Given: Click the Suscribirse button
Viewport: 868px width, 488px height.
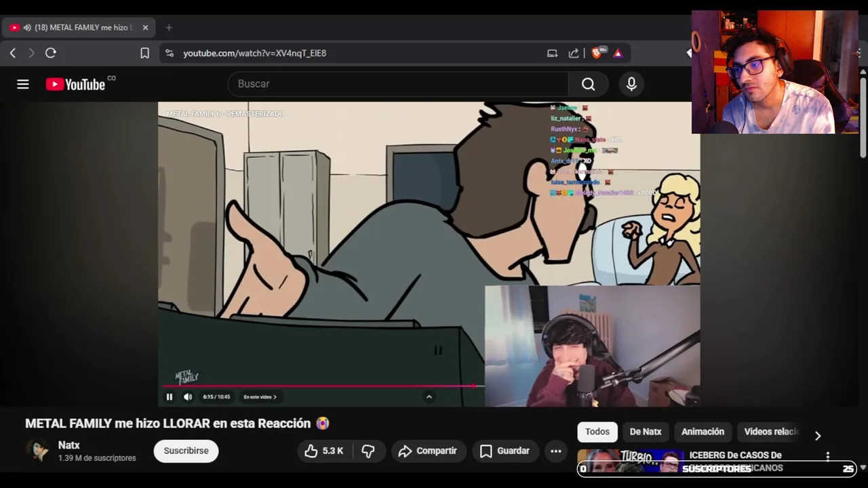Looking at the screenshot, I should point(186,451).
